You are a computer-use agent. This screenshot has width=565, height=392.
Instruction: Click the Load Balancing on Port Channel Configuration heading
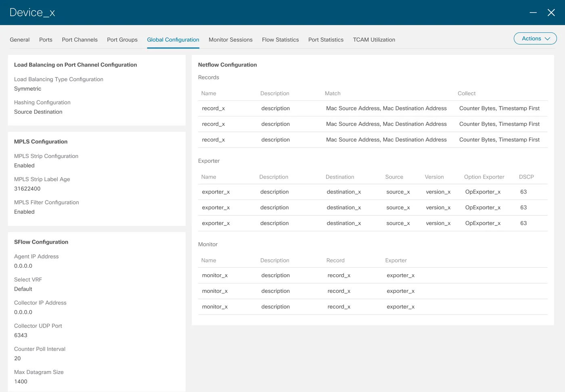point(75,65)
